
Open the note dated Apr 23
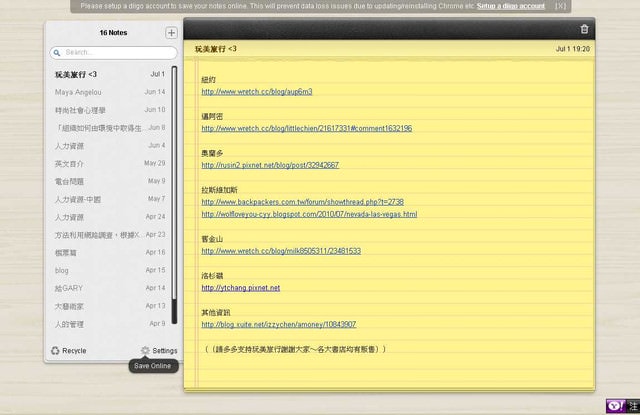coord(110,235)
